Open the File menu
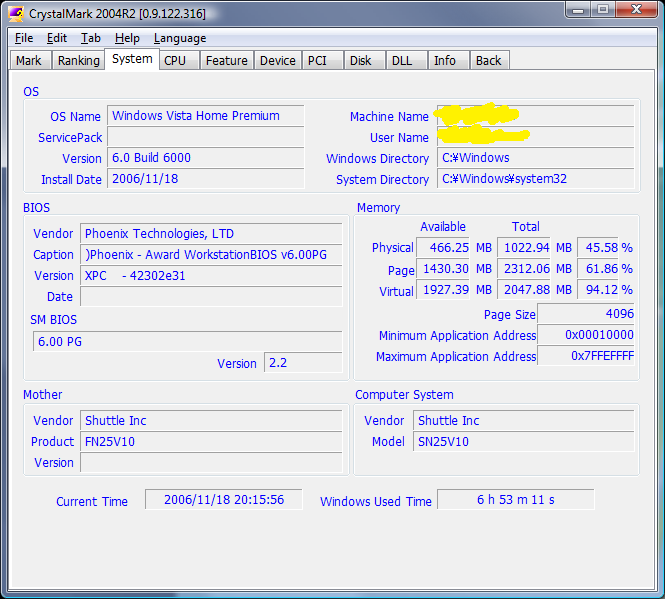The image size is (665, 599). 24,38
